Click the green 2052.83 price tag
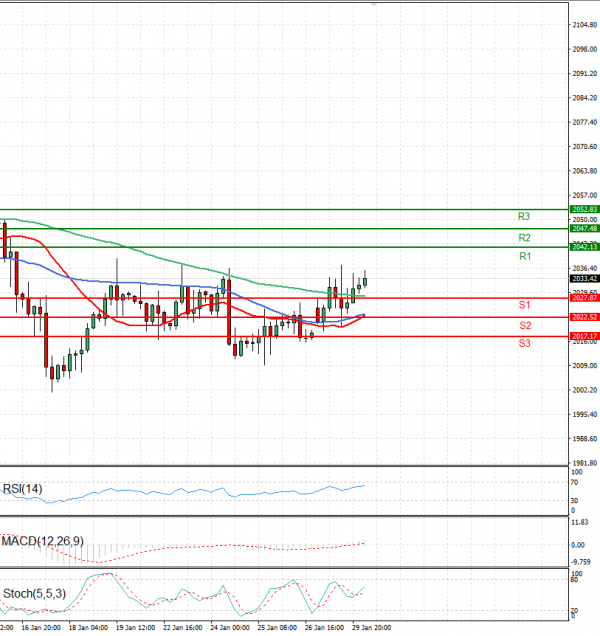This screenshot has height=636, width=600. (585, 209)
